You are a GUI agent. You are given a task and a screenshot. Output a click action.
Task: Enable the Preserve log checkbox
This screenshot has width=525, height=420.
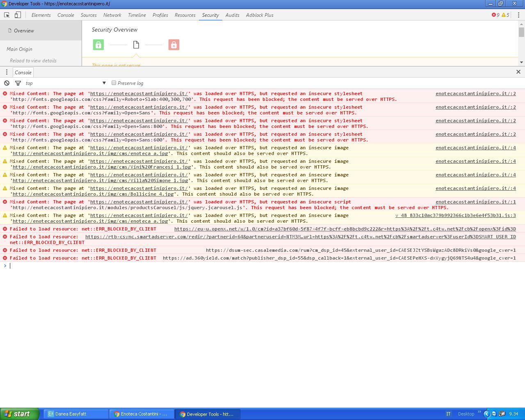tap(114, 83)
